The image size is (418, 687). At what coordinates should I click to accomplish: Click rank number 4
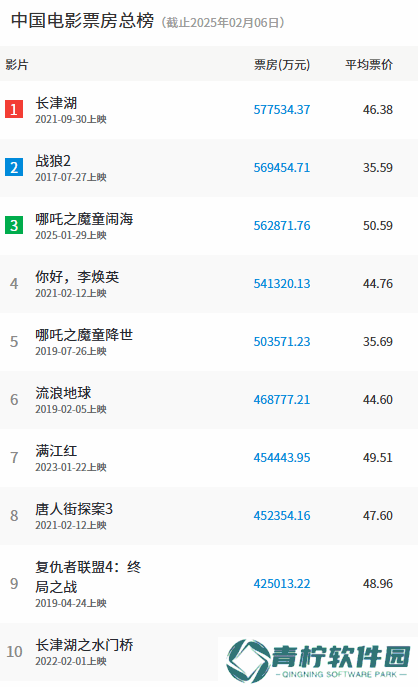click(x=14, y=283)
